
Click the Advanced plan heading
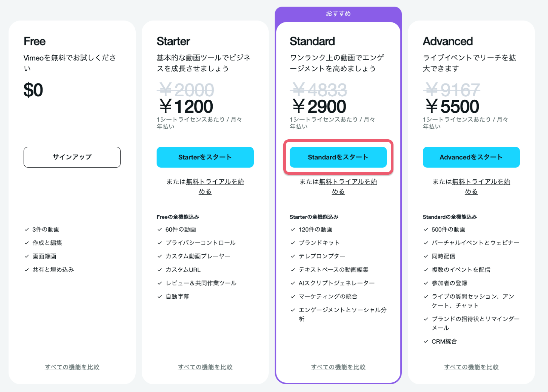(x=448, y=41)
